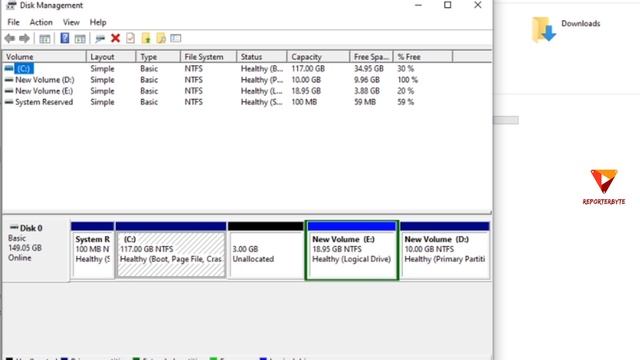This screenshot has height=360, width=640.
Task: Sort by the Free Space column header
Action: (371, 57)
